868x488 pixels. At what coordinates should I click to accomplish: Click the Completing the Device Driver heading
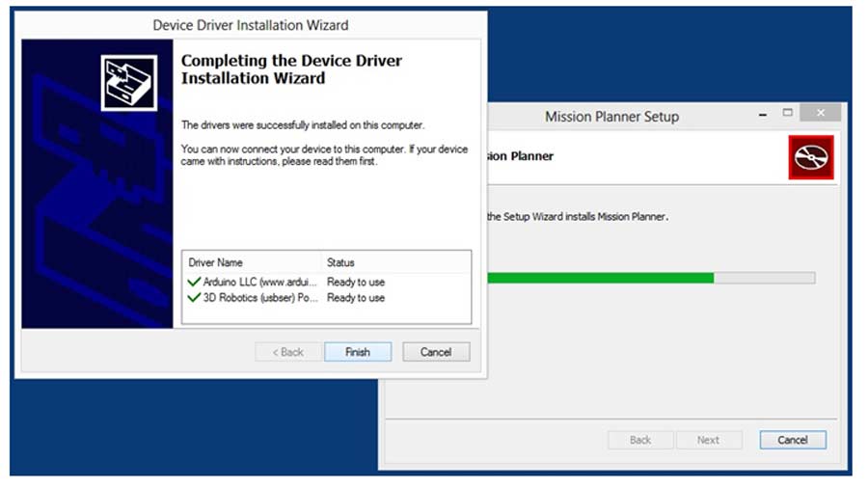[291, 69]
